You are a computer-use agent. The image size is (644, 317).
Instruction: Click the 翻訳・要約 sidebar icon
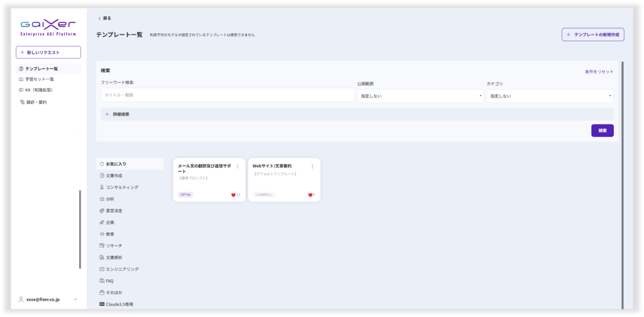tap(23, 102)
